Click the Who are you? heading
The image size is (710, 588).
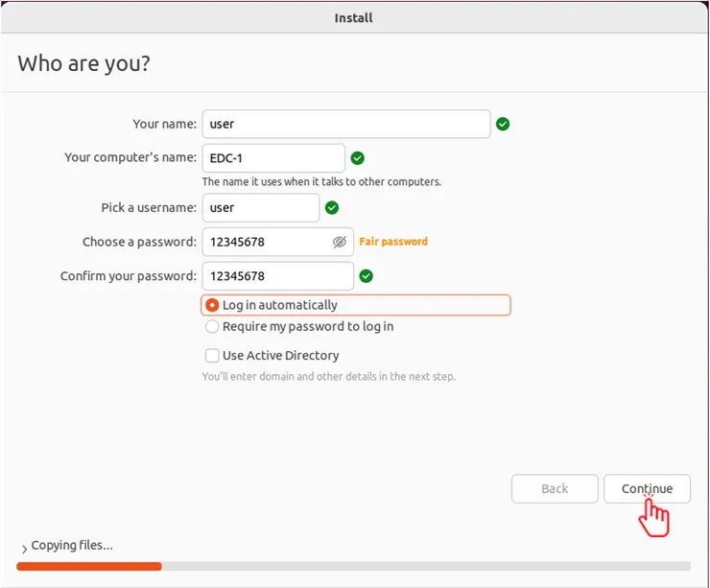(84, 64)
